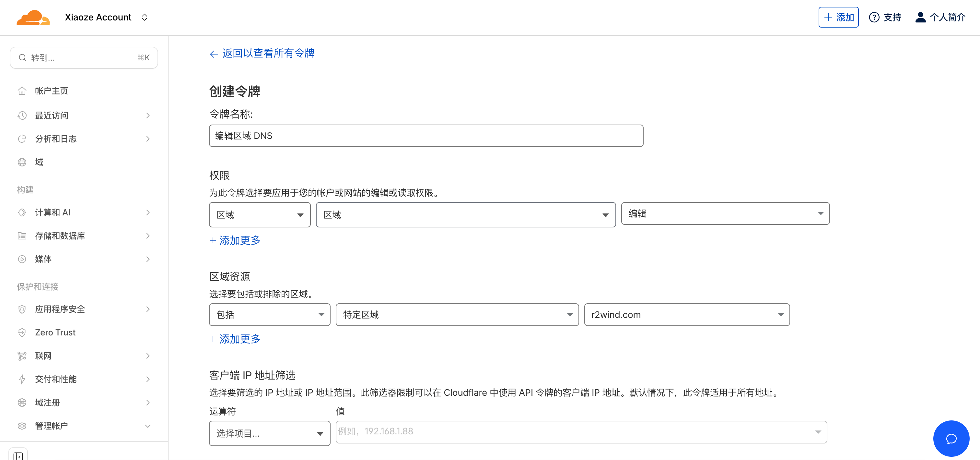Open Zero Trust from the sidebar

coord(54,332)
